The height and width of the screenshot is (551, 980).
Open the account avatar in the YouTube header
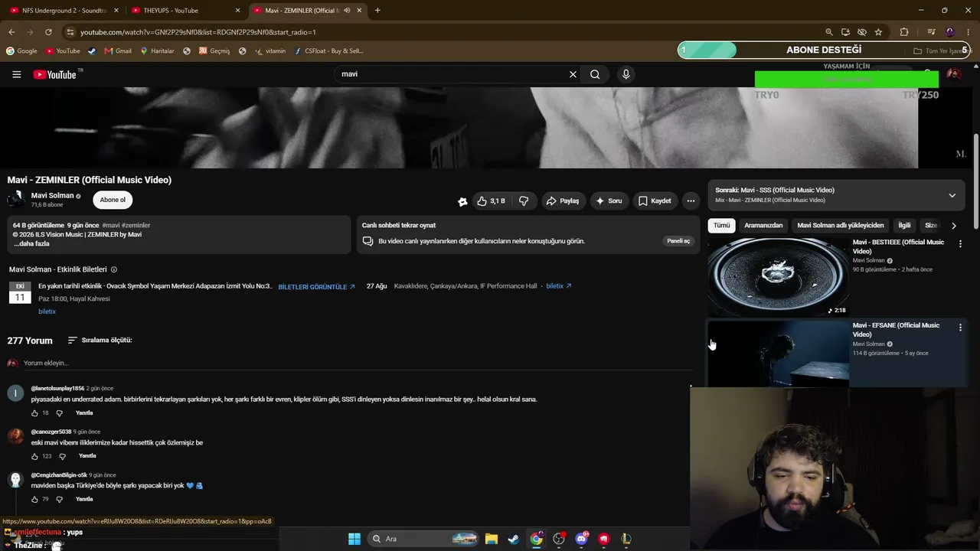953,74
